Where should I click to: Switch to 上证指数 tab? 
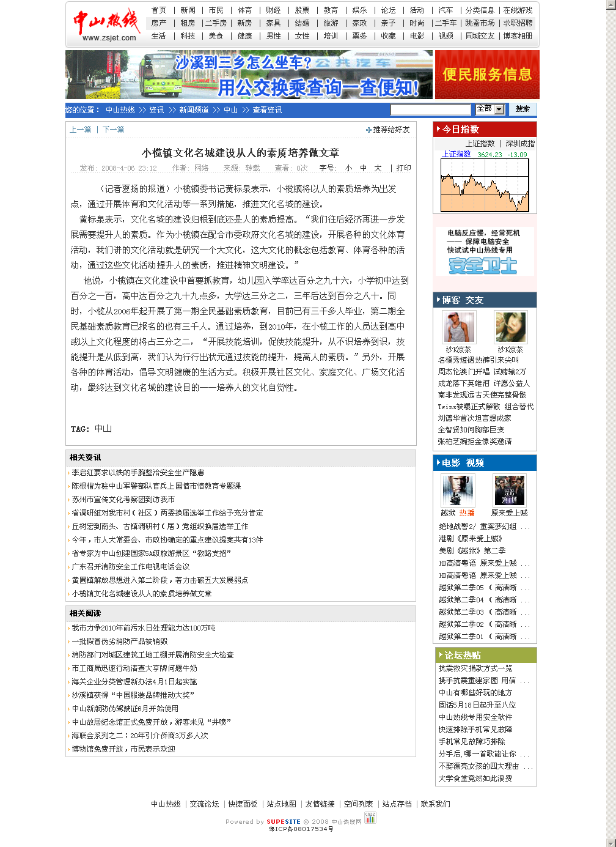pyautogui.click(x=480, y=144)
